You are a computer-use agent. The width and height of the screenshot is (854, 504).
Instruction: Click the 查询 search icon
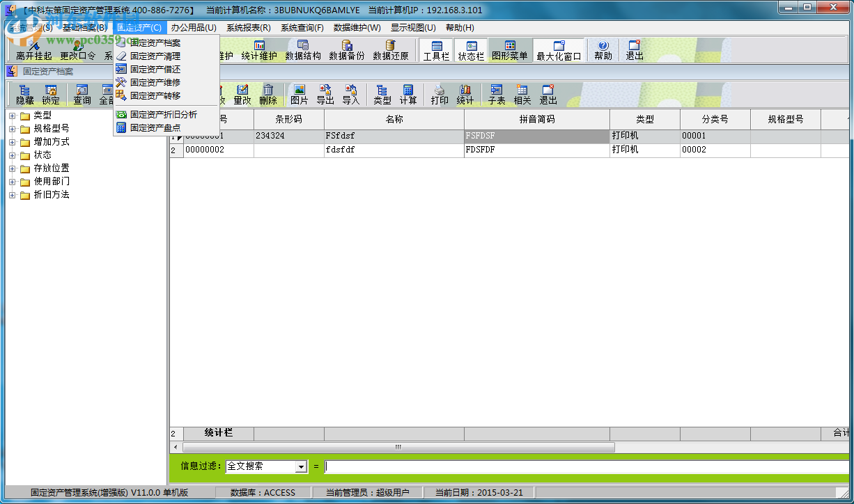pos(82,95)
